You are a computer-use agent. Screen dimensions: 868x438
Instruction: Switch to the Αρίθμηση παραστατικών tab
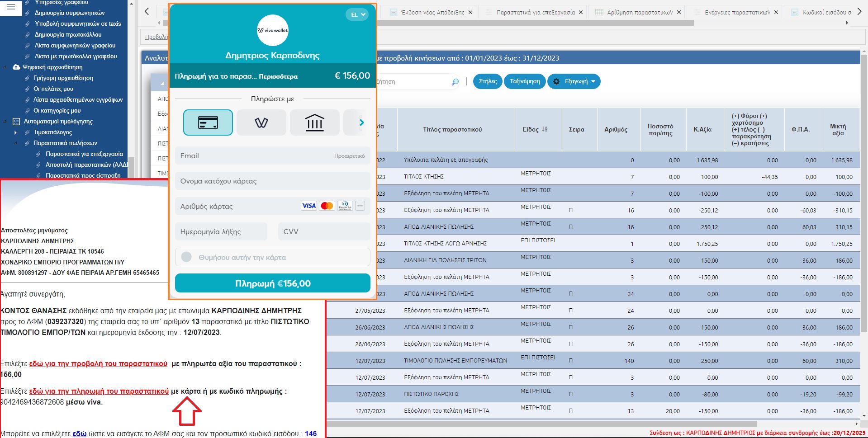[x=640, y=12]
